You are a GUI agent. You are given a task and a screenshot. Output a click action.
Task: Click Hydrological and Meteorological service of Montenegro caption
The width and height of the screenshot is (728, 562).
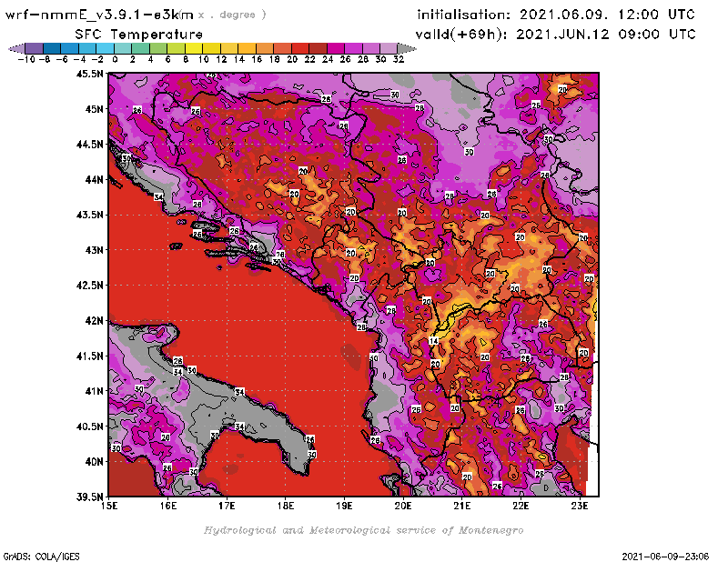point(363,529)
